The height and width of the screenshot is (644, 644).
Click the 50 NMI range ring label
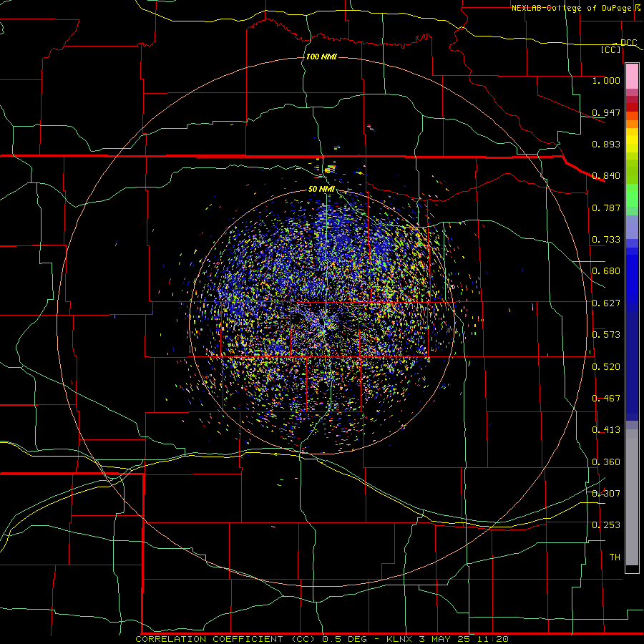click(321, 190)
